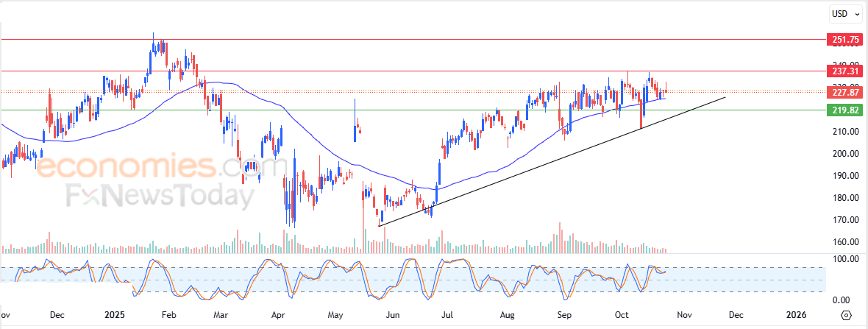Click the Feb label on time axis
Viewport: 868px width, 329px height.
pyautogui.click(x=168, y=315)
